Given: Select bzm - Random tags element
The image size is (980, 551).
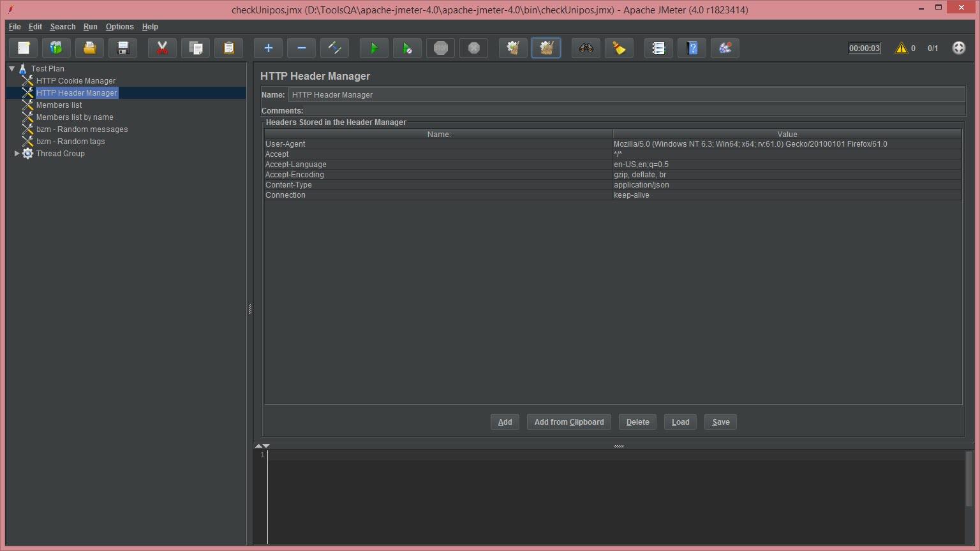Looking at the screenshot, I should coord(70,142).
